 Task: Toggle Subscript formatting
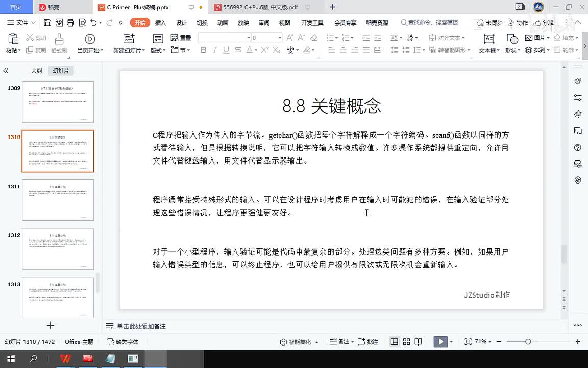pos(276,50)
